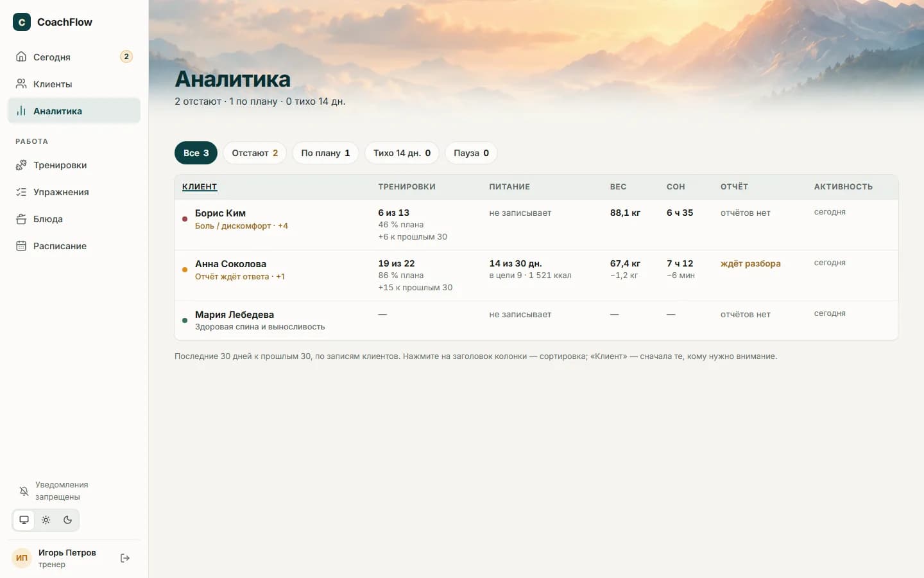Open the Упражнения list
This screenshot has height=578, width=924.
pos(74,192)
